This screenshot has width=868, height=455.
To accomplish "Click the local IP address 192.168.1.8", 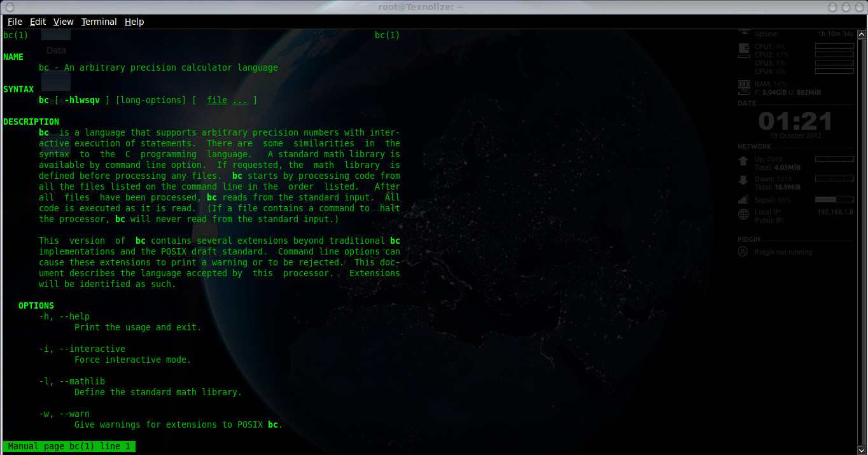I will (835, 212).
